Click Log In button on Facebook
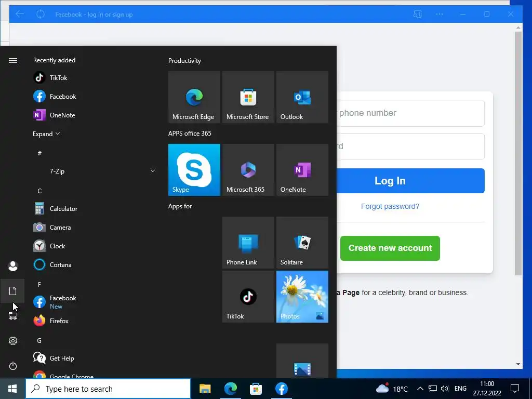Viewport: 532px width, 399px height. coord(410,181)
